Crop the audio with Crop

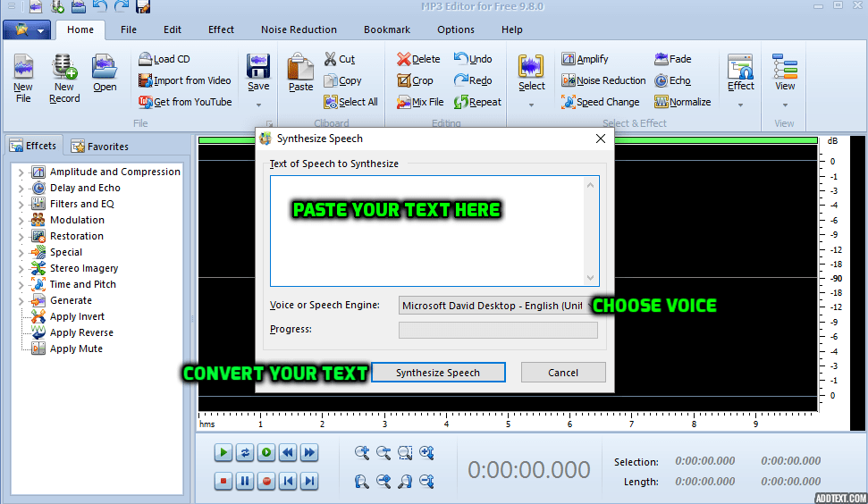[415, 80]
